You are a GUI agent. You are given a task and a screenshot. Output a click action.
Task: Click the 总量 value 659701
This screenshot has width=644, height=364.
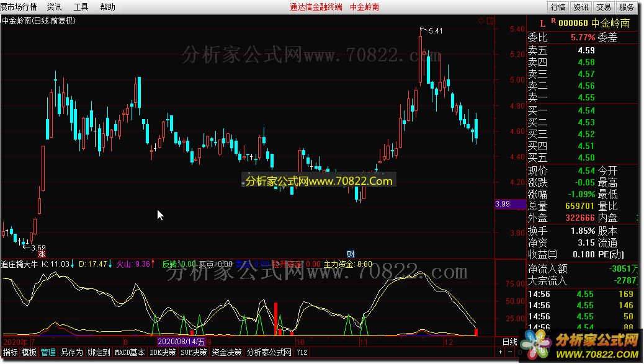click(579, 206)
